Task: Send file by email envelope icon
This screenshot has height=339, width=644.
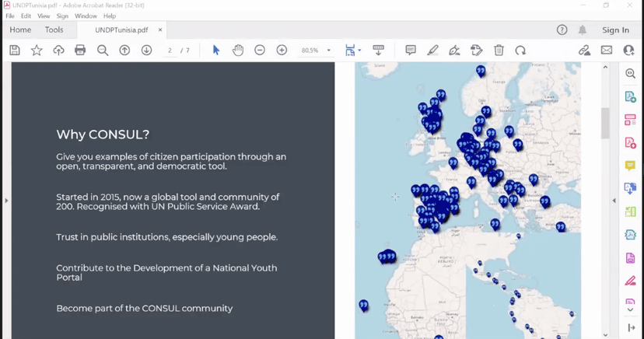Action: pos(607,51)
